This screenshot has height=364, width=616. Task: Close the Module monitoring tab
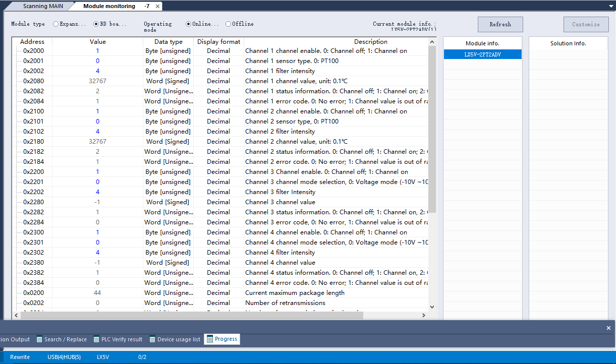(158, 7)
